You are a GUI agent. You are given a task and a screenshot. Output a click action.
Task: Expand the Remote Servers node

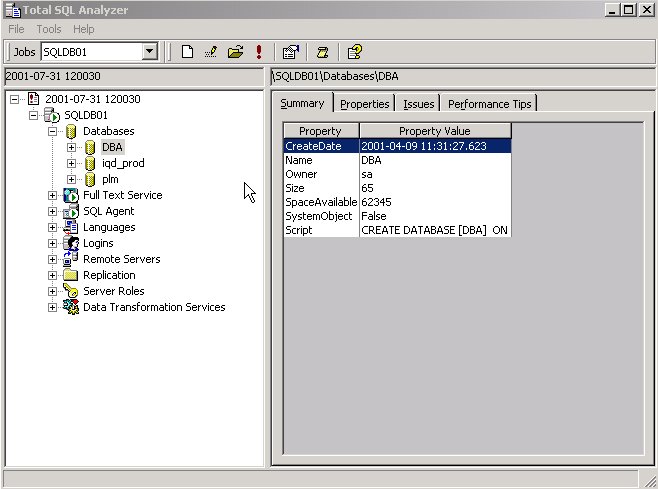52,259
